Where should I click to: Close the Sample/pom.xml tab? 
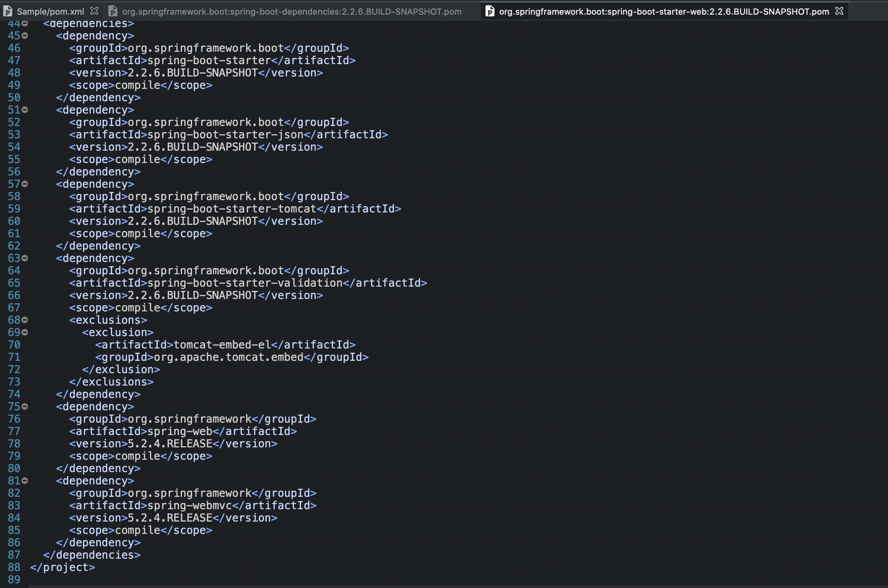[x=94, y=11]
